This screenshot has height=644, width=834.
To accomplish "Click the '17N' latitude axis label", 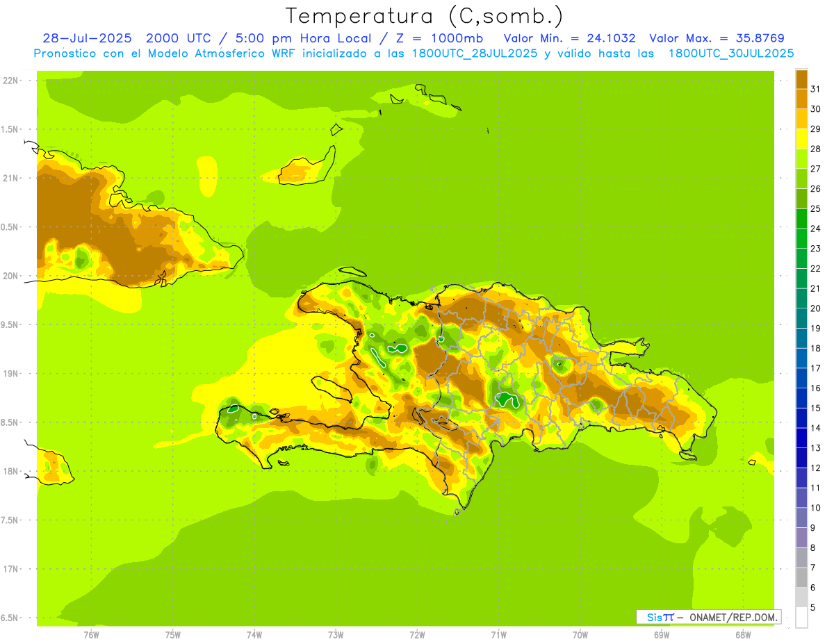I will click(10, 569).
